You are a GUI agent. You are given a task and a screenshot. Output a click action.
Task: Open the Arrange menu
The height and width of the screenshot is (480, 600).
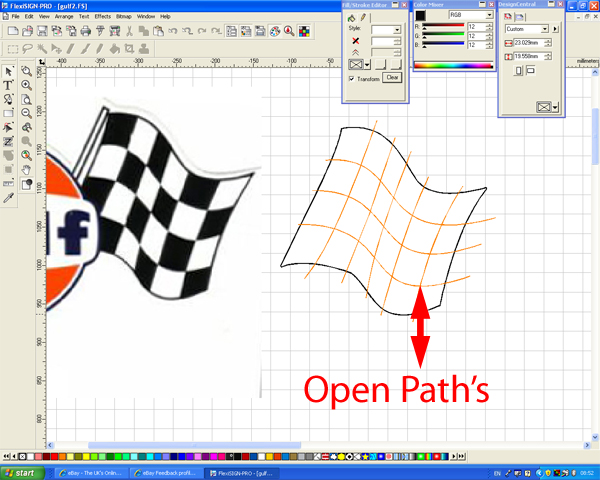(64, 16)
